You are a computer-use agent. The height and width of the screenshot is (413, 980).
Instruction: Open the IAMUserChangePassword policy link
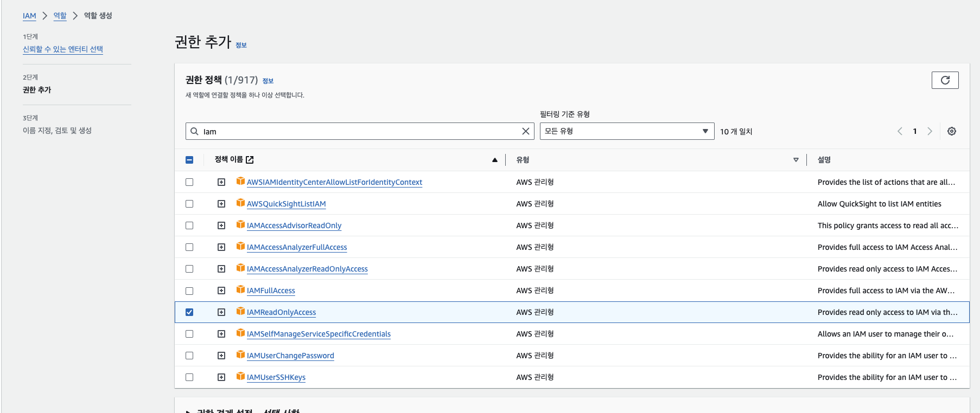tap(290, 356)
